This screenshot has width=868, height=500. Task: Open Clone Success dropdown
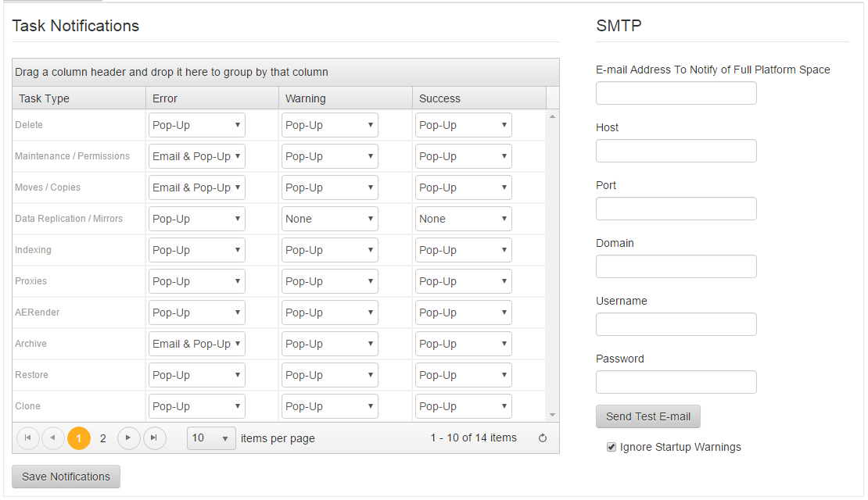(464, 406)
